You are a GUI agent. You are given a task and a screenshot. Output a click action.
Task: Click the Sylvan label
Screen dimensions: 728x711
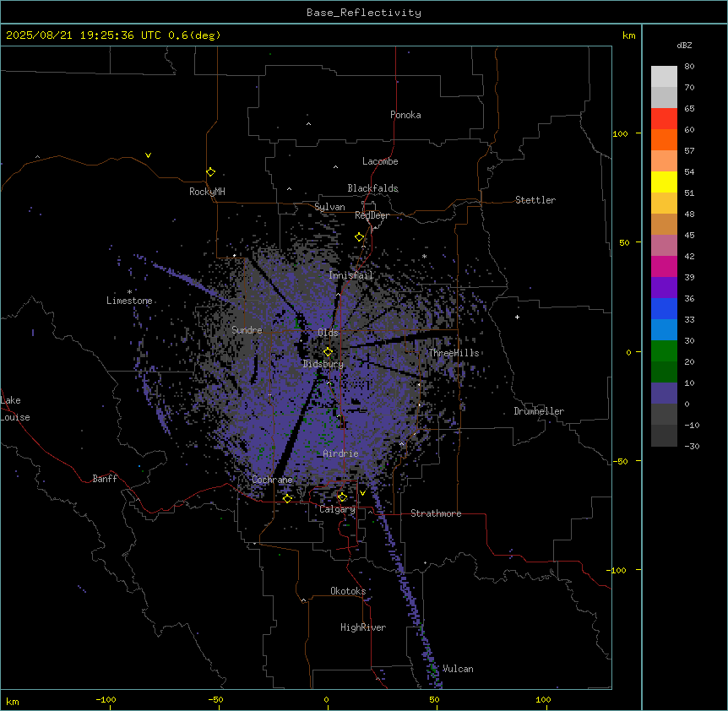tap(329, 207)
